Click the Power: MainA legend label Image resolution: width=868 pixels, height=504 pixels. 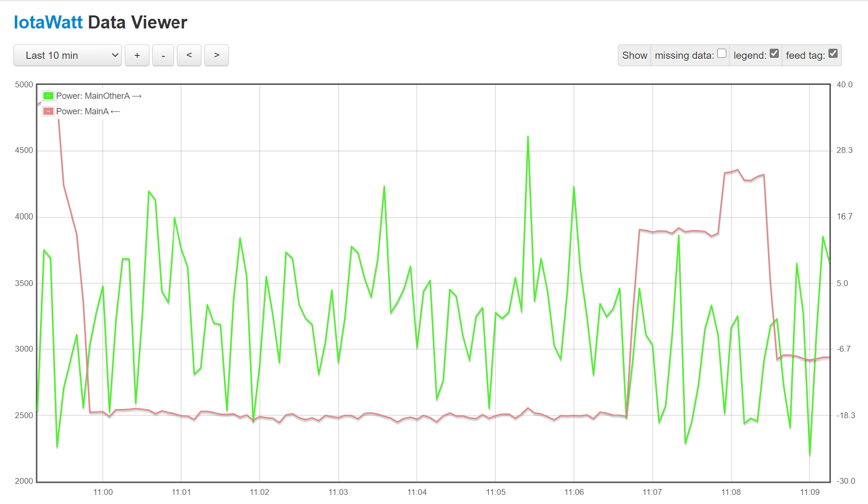point(82,111)
